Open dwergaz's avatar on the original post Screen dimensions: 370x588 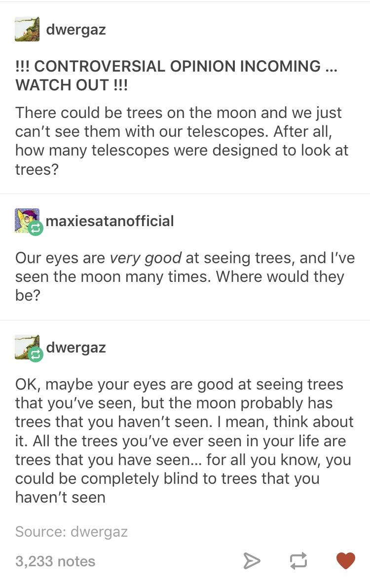pos(28,30)
